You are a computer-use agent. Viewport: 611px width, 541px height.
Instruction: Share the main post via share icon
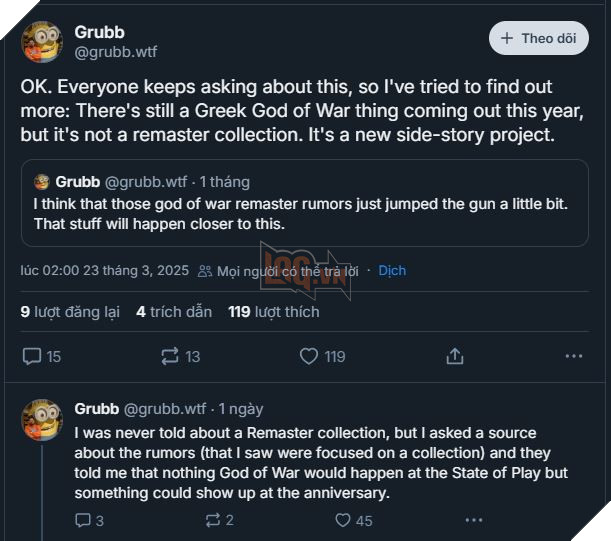(x=454, y=356)
